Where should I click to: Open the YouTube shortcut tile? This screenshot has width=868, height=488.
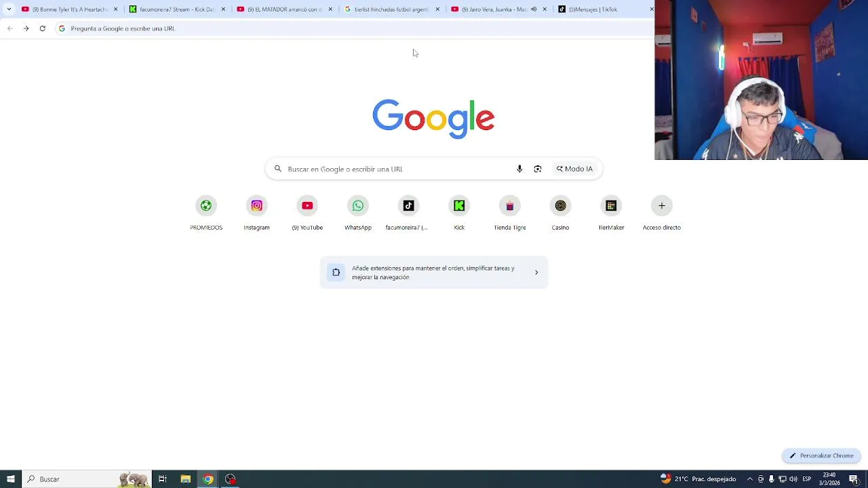(x=307, y=213)
